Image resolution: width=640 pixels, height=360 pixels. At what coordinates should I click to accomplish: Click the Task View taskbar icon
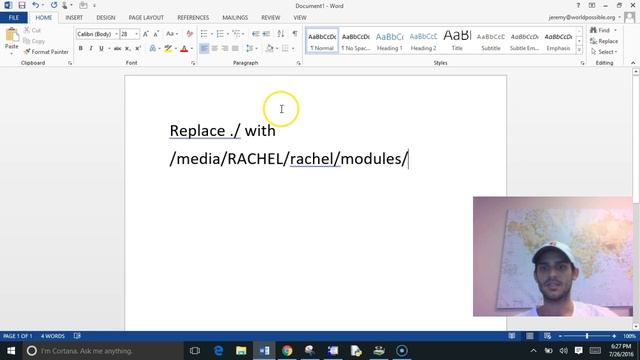195,351
